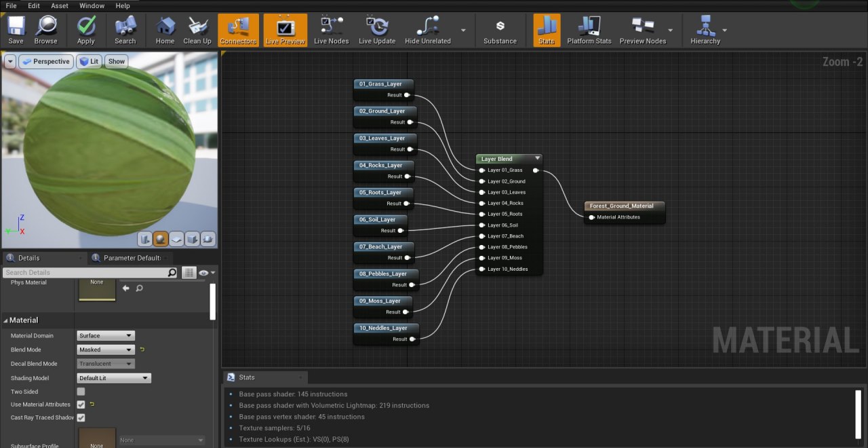Screen dimensions: 868x448
Task: Reset Use Material Attributes to default
Action: [x=92, y=405]
